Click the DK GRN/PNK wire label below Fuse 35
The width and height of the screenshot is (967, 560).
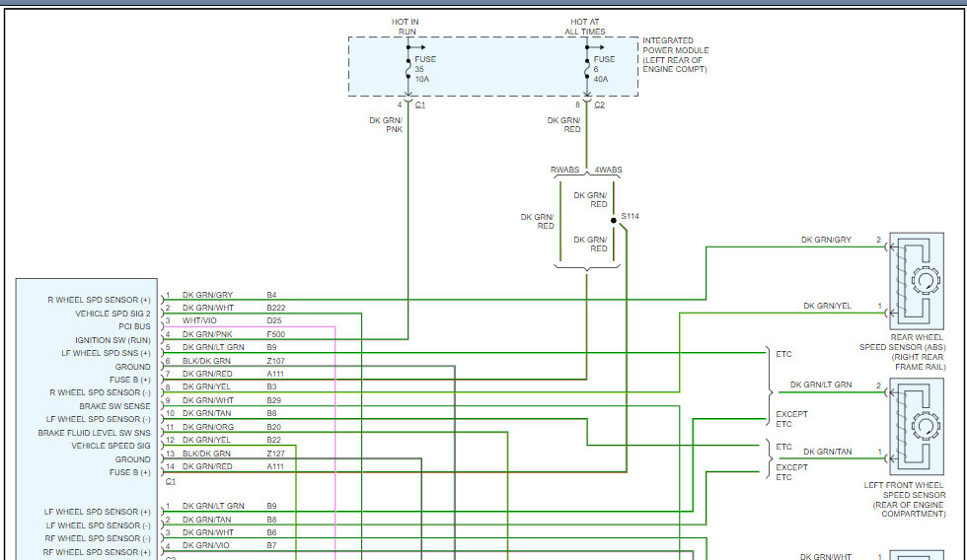tap(386, 125)
